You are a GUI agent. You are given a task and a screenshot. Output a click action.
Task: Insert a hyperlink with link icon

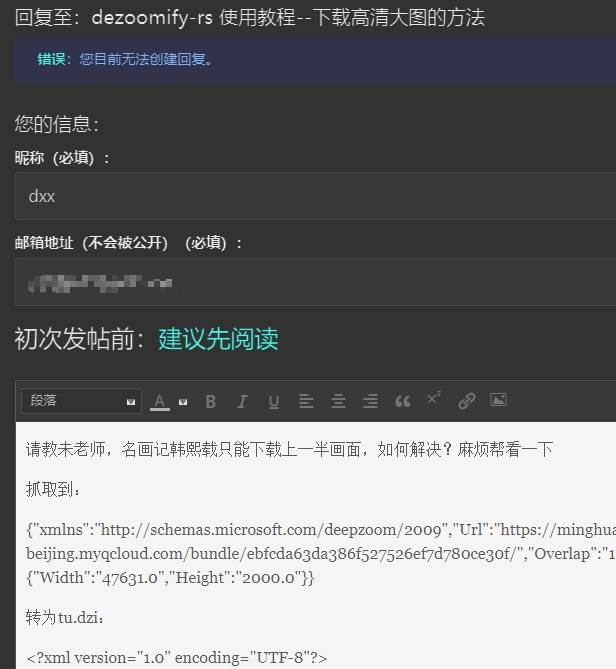466,401
